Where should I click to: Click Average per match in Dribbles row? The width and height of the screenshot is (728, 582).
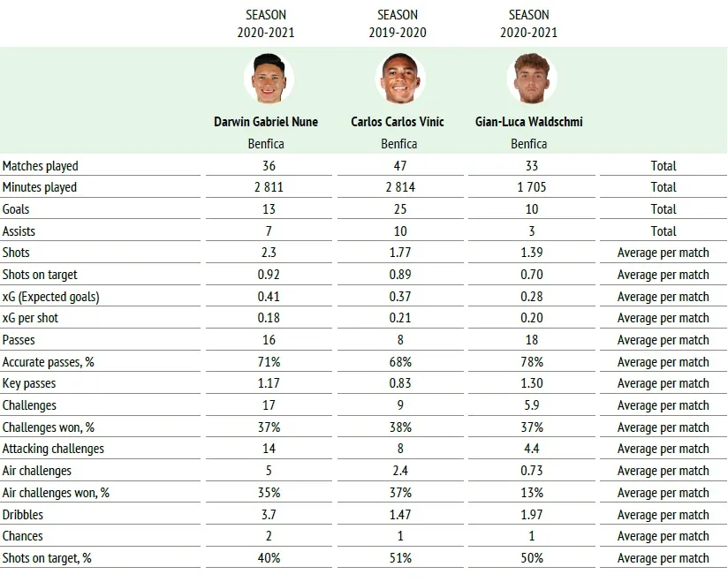[663, 515]
